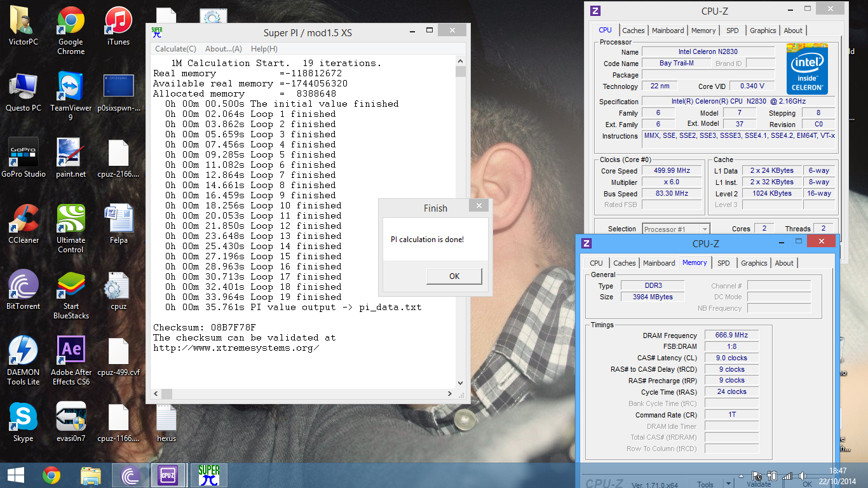Open the GoPro Studio desktop icon
The image size is (868, 488).
click(24, 158)
